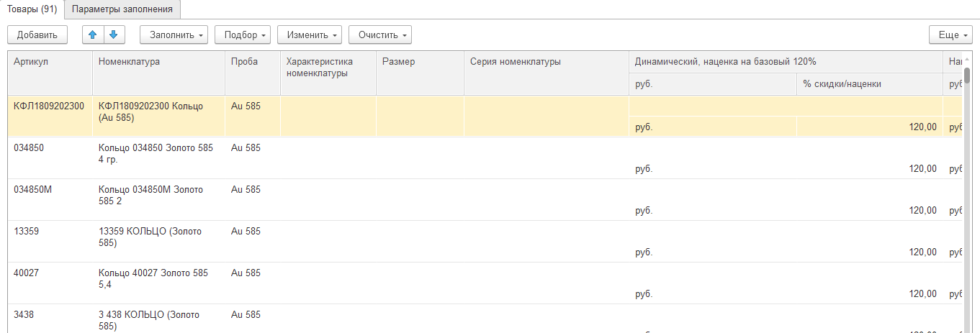Select '3 438 КОЛЬЦО (Золото 585)' cell
The image size is (980, 333).
(158, 320)
